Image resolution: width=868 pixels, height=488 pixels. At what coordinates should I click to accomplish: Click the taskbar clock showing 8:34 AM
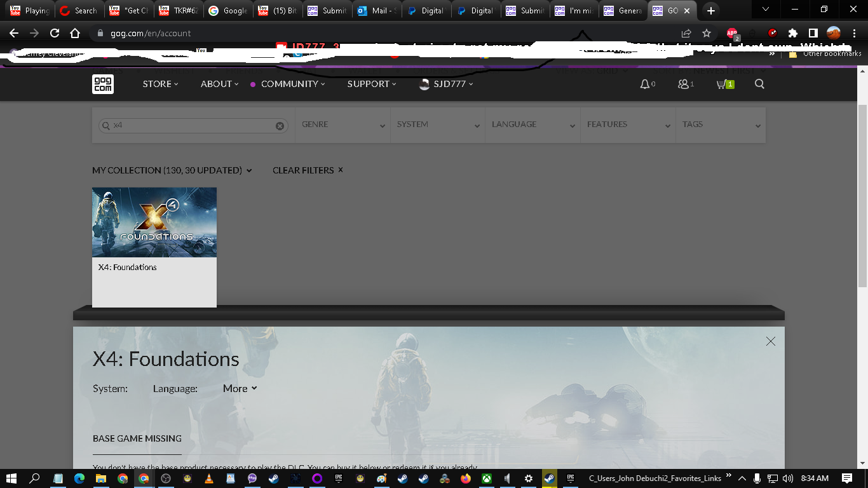(815, 478)
